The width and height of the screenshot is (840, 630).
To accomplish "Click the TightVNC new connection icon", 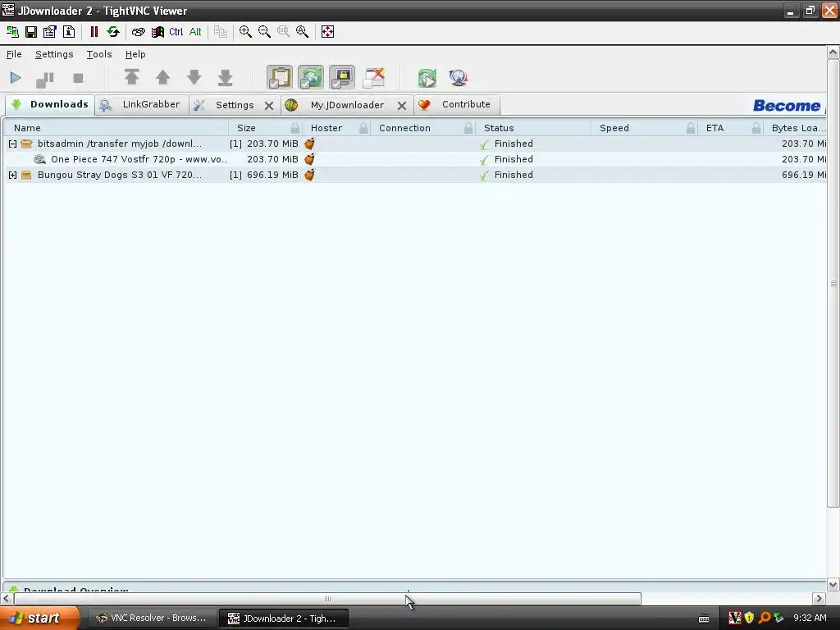I will click(11, 32).
